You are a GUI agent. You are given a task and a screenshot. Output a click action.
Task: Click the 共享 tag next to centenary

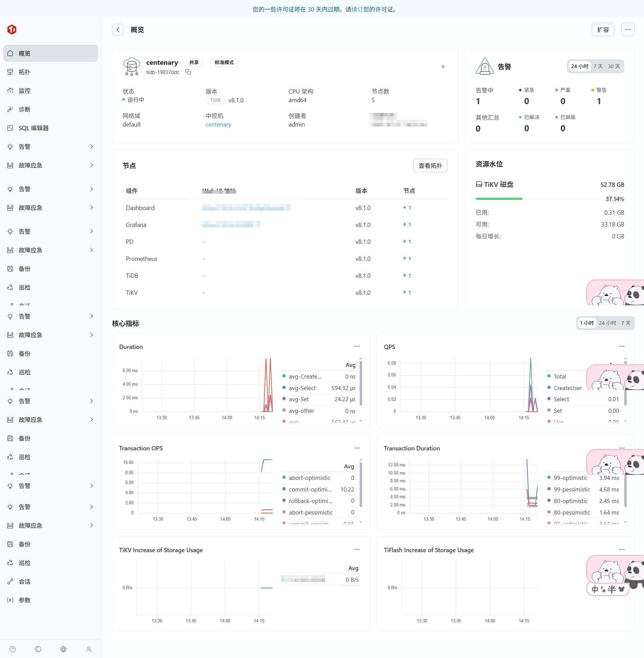click(194, 62)
